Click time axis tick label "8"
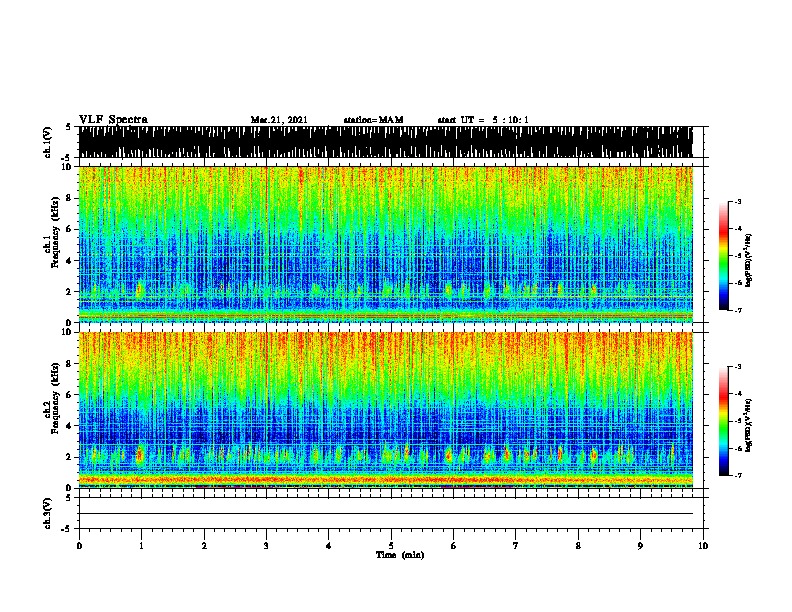 coord(578,546)
